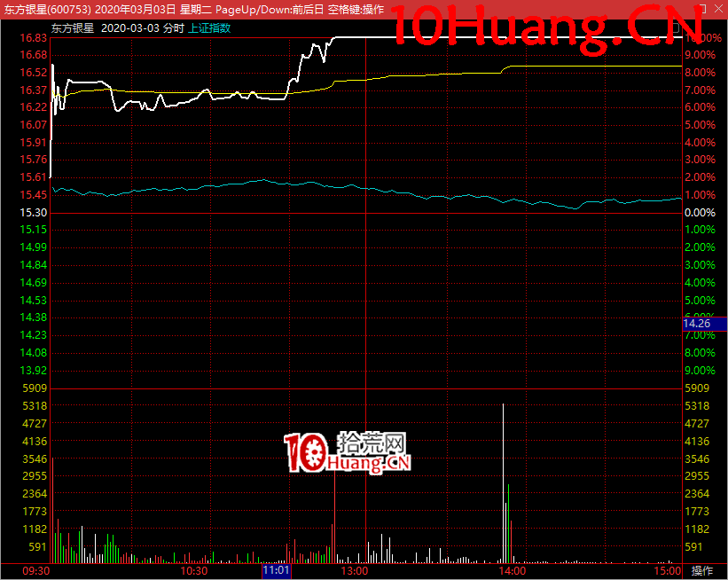This screenshot has width=728, height=580.
Task: Click the 15:00 time axis label
Action: pos(668,571)
